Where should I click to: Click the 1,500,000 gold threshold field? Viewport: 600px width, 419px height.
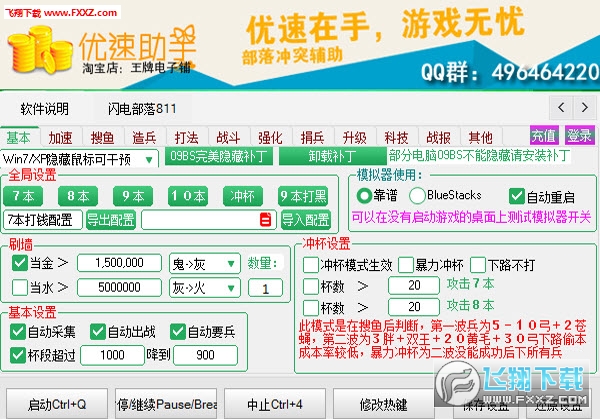(119, 263)
